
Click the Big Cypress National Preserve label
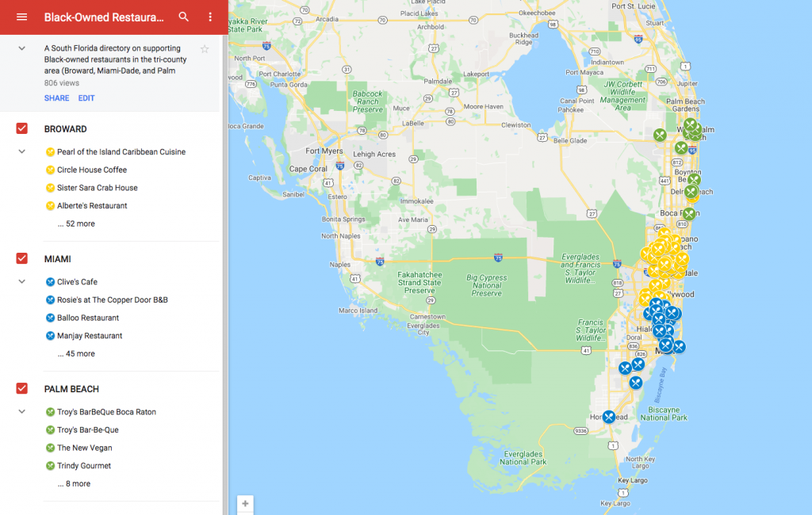(x=486, y=285)
